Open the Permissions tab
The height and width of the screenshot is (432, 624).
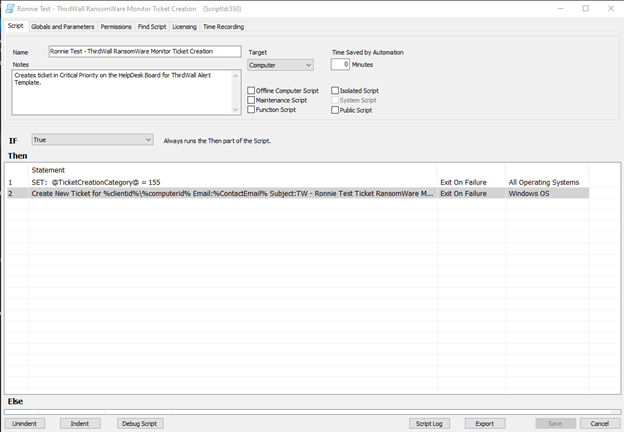click(116, 27)
